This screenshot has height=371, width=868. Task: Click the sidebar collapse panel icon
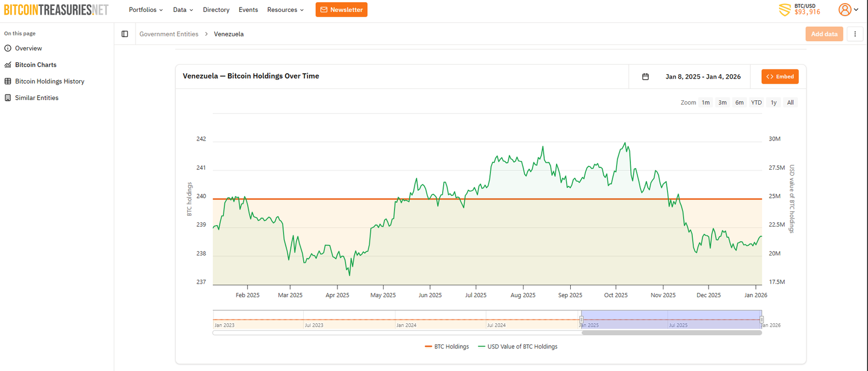tap(125, 34)
